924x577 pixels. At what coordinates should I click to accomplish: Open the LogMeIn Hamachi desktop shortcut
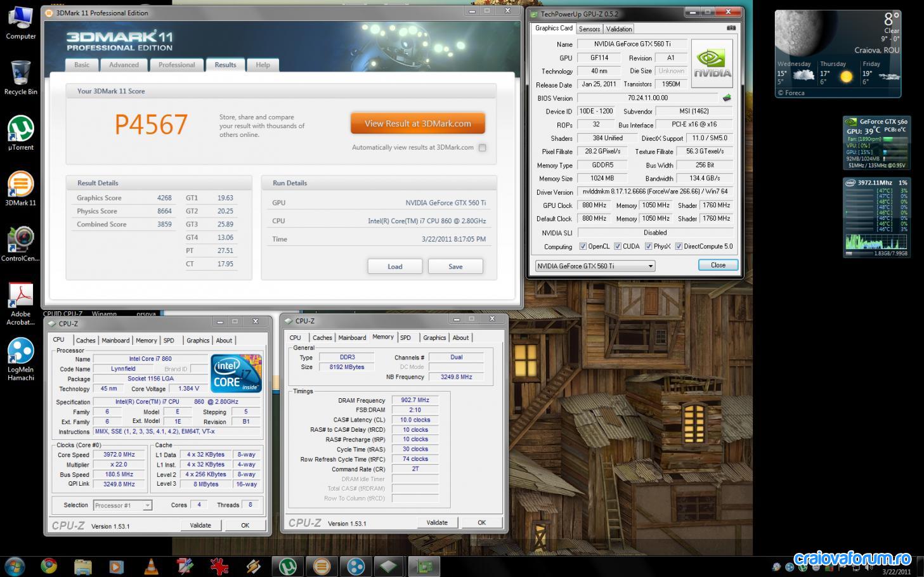coord(20,360)
